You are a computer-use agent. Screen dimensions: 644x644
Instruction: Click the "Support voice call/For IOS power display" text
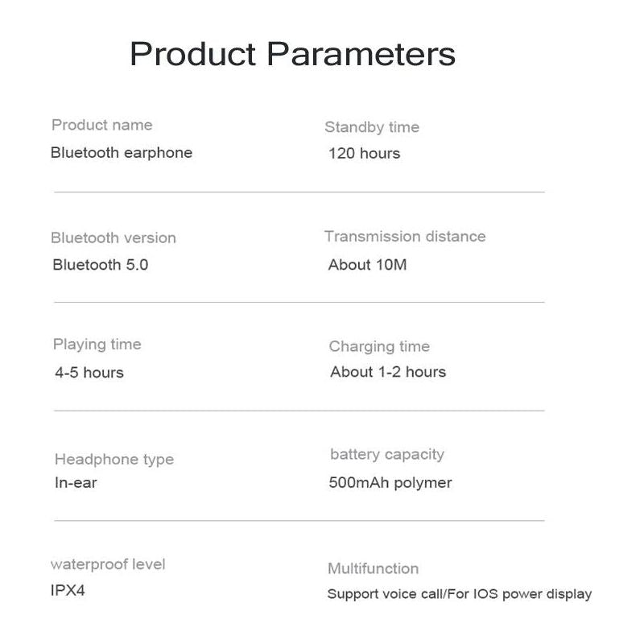click(x=460, y=594)
